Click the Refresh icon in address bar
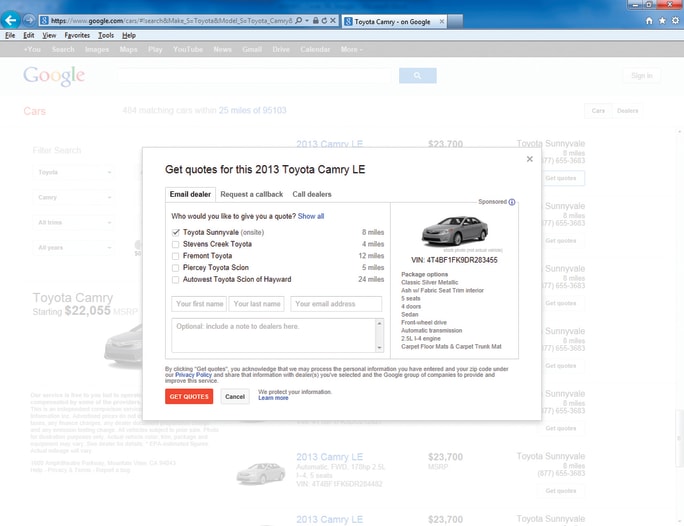This screenshot has height=526, width=684. pos(324,20)
